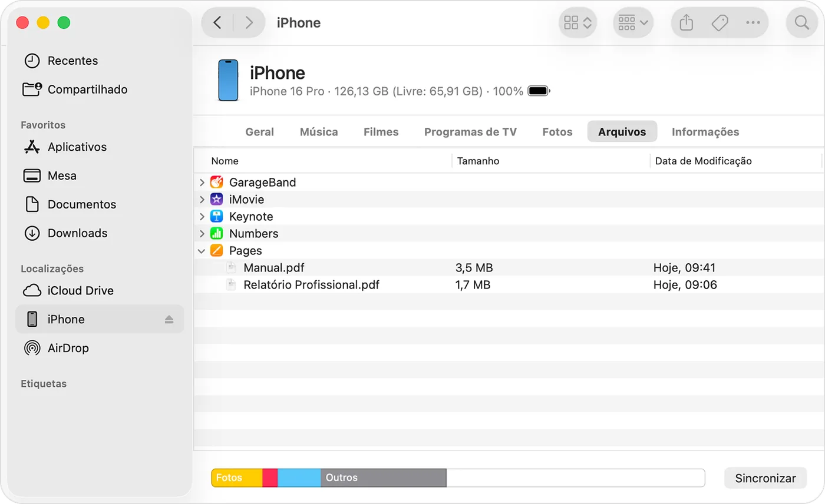Select iPhone device in the sidebar

pos(100,319)
